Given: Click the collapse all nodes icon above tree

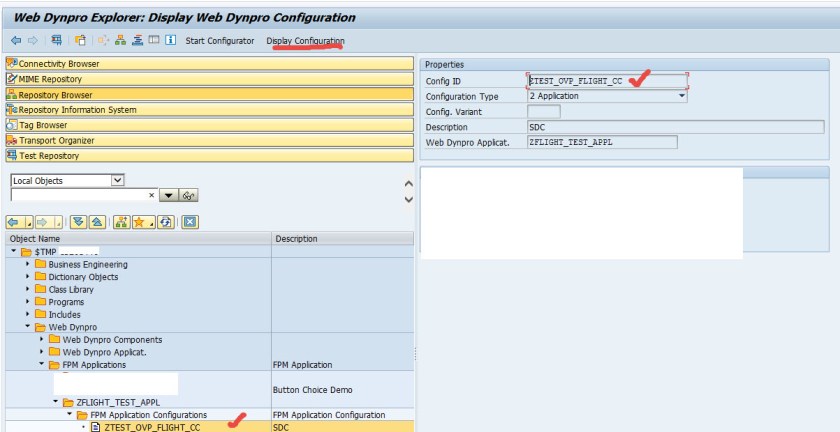Looking at the screenshot, I should (95, 222).
